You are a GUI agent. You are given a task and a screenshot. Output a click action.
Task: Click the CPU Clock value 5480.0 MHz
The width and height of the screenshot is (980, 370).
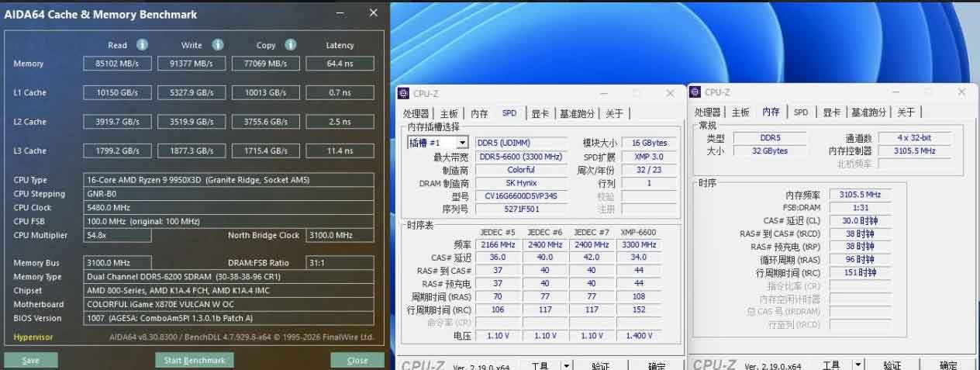tap(229, 208)
